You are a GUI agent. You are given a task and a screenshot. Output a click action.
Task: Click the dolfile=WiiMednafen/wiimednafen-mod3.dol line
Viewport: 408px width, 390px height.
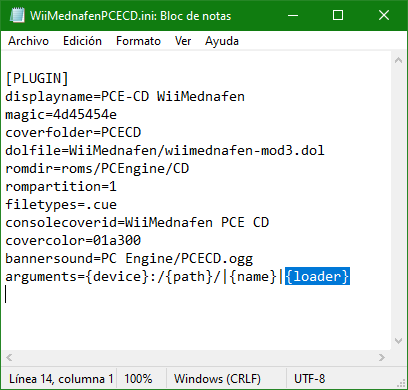point(165,151)
